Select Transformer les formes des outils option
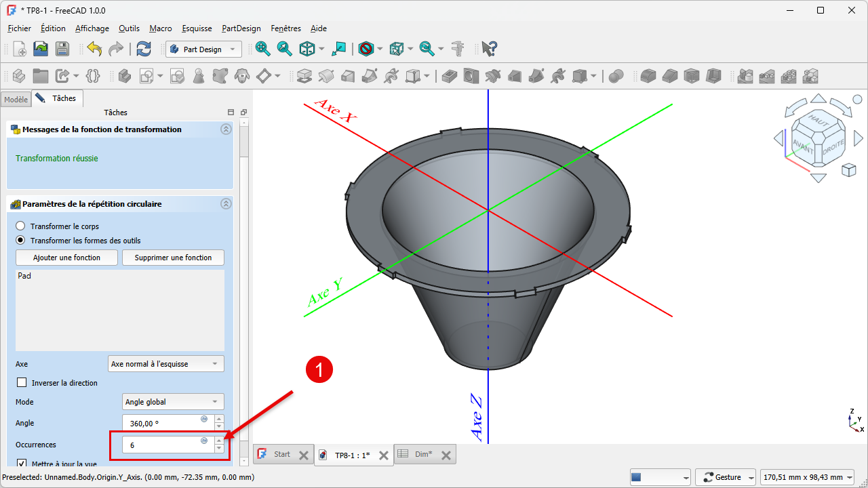 tap(20, 241)
